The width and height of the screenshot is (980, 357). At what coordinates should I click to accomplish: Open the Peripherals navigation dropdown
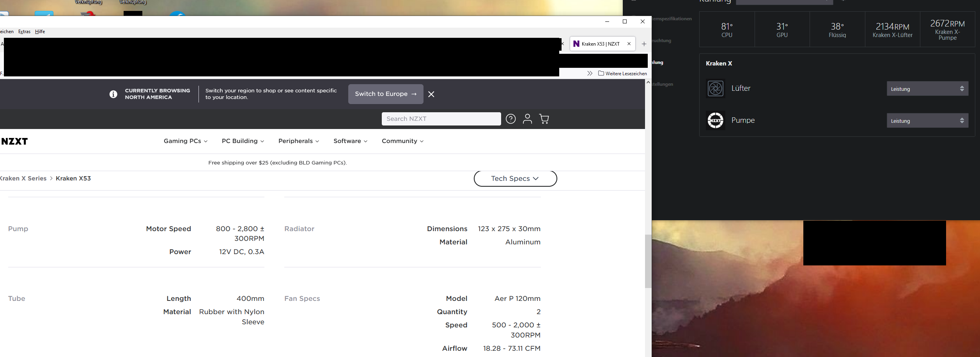pos(298,141)
